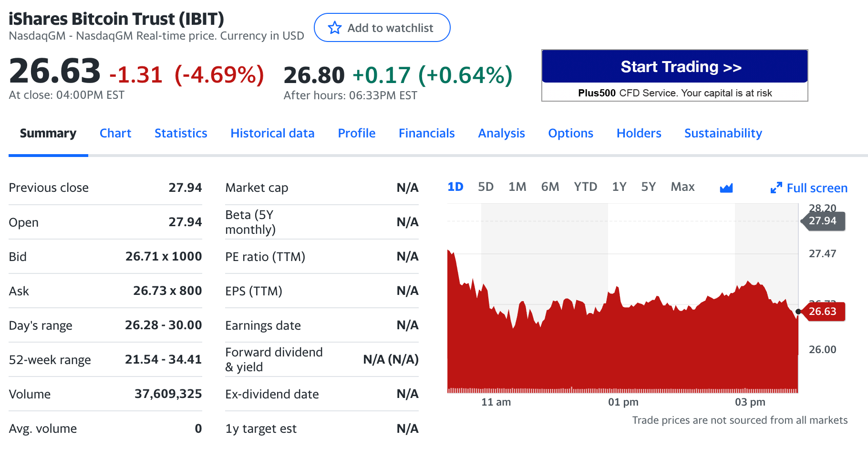Screen dimensions: 868x460
Task: Click the 27.94 previous close price marker
Action: (823, 221)
